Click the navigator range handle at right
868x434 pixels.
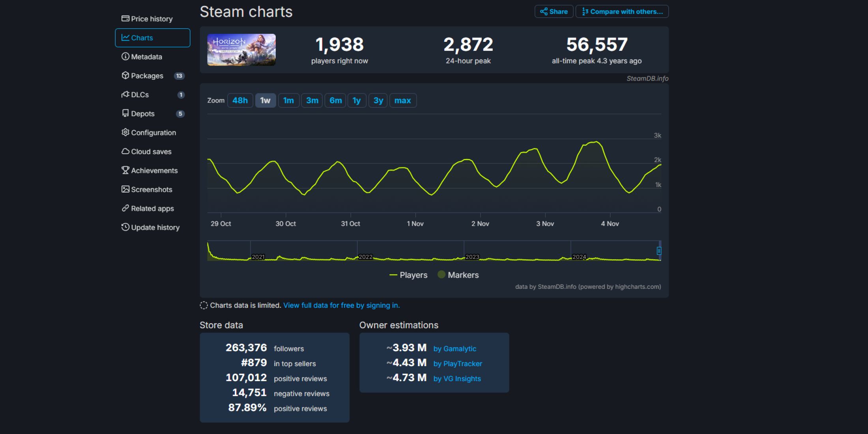click(x=659, y=251)
